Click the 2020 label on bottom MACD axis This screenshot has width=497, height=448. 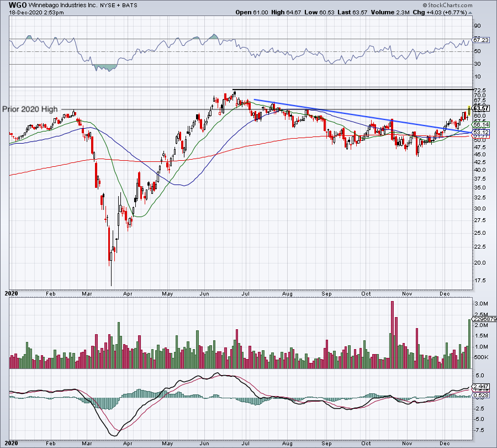click(12, 443)
